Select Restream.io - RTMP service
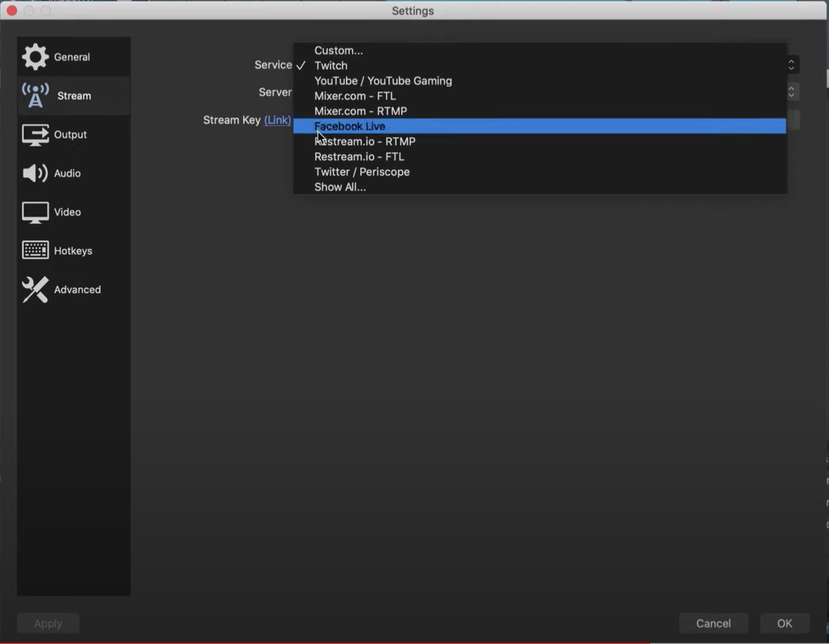Viewport: 829px width, 644px height. (540, 141)
